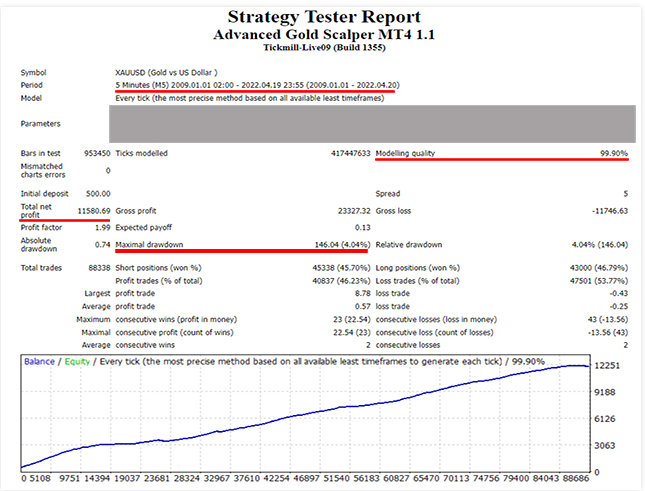Image resolution: width=645 pixels, height=491 pixels.
Task: Click the chart y-axis label 6126
Action: coord(605,419)
